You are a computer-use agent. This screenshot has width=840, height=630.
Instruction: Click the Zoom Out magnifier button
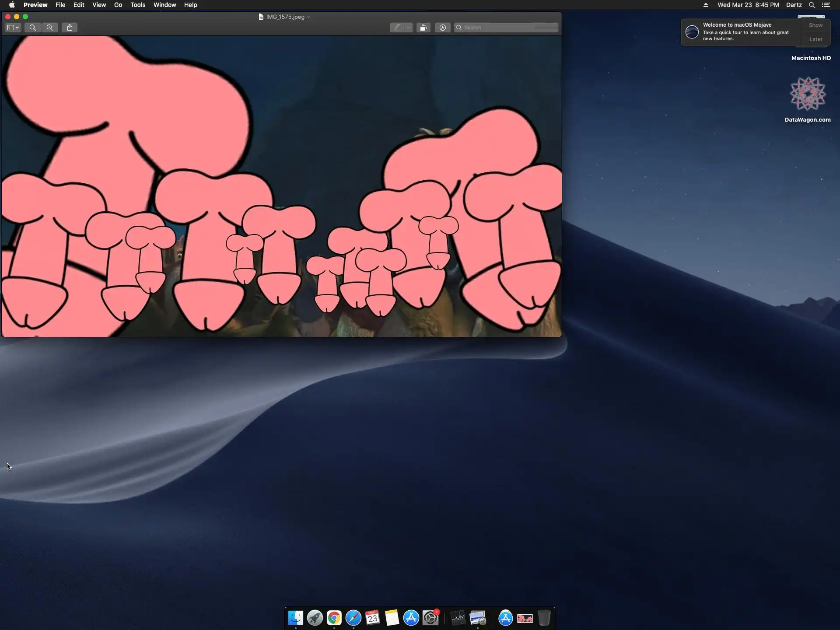(x=32, y=28)
